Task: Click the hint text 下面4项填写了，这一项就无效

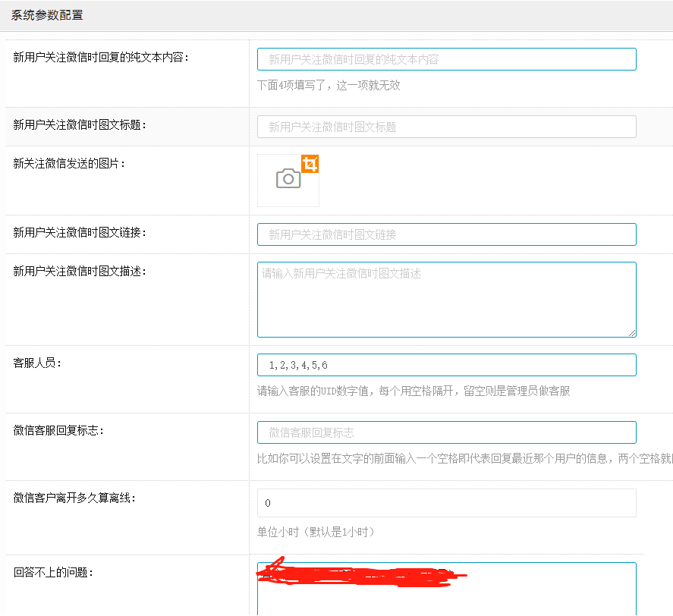Action: click(x=329, y=85)
